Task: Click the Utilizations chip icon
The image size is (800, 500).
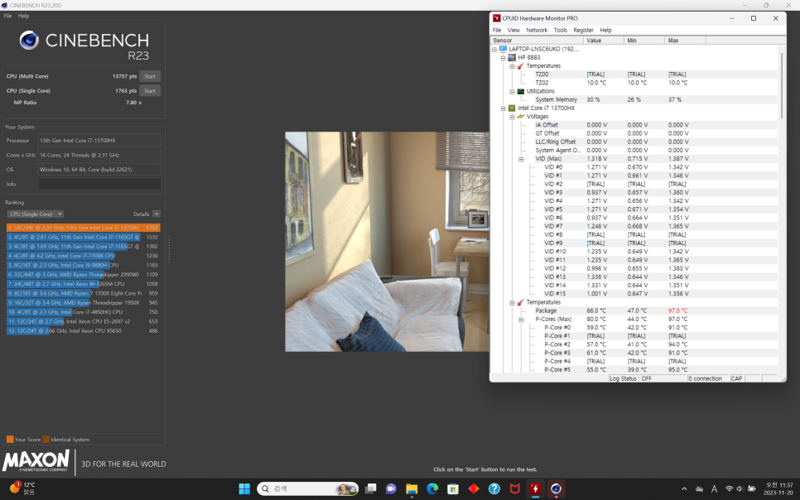Action: (520, 91)
